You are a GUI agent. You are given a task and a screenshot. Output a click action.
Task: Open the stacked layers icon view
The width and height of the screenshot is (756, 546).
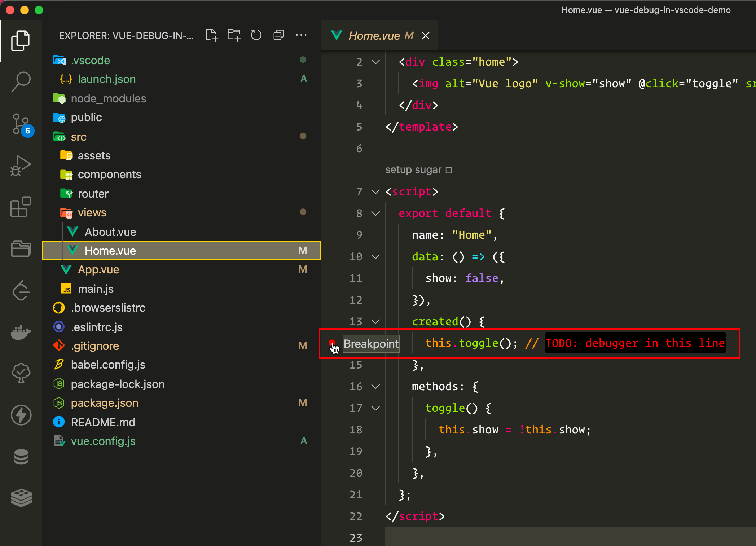[21, 498]
